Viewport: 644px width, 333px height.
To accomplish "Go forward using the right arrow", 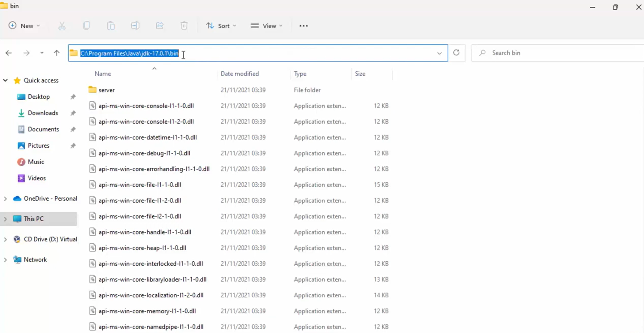I will [x=26, y=53].
